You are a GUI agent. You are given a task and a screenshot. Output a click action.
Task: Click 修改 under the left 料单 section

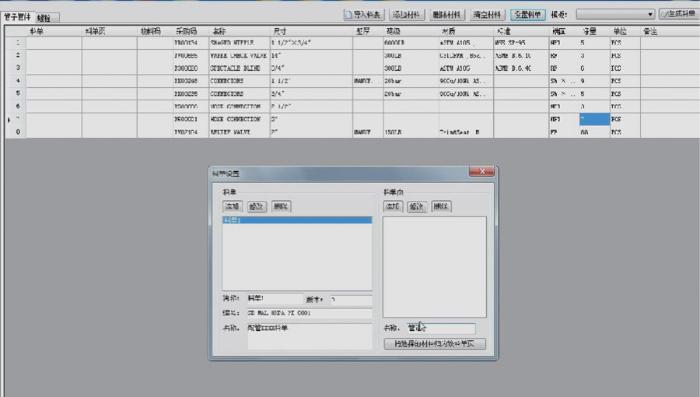click(x=256, y=206)
